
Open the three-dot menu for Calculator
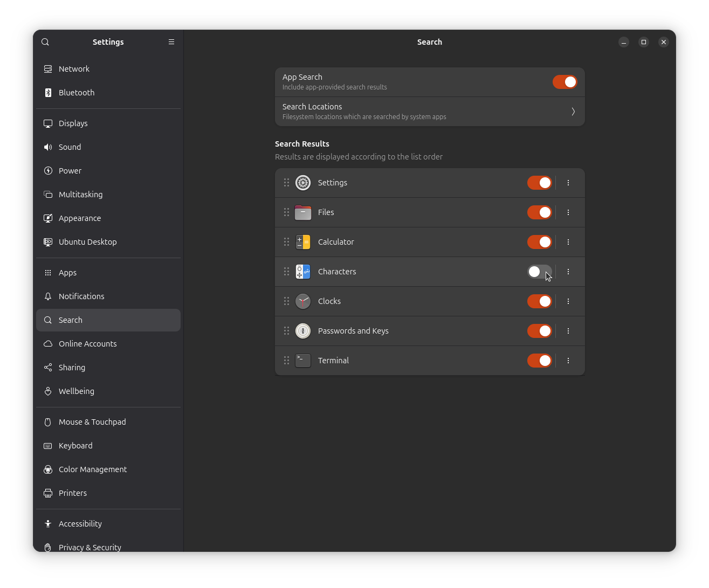pyautogui.click(x=568, y=242)
